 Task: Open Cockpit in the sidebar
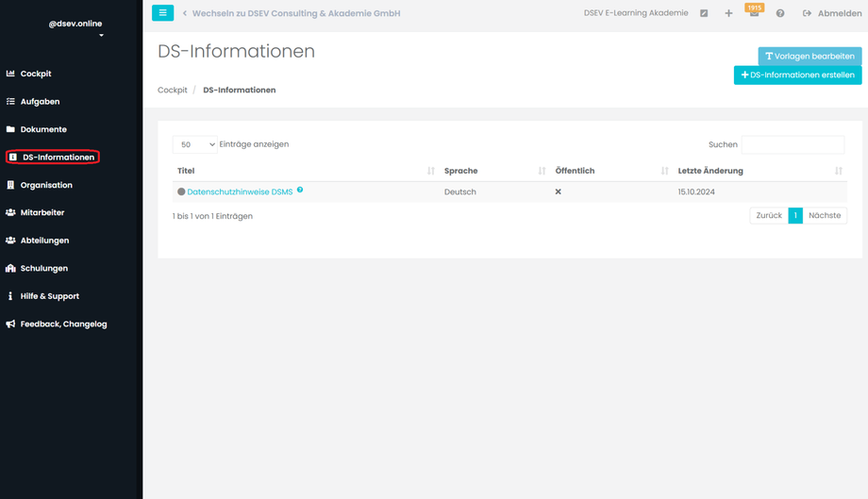coord(36,74)
